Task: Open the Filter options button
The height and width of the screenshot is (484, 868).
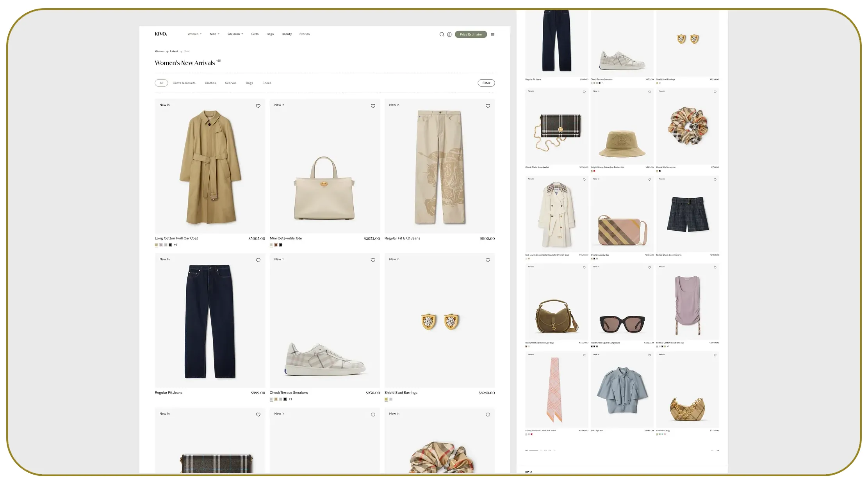Action: (486, 83)
